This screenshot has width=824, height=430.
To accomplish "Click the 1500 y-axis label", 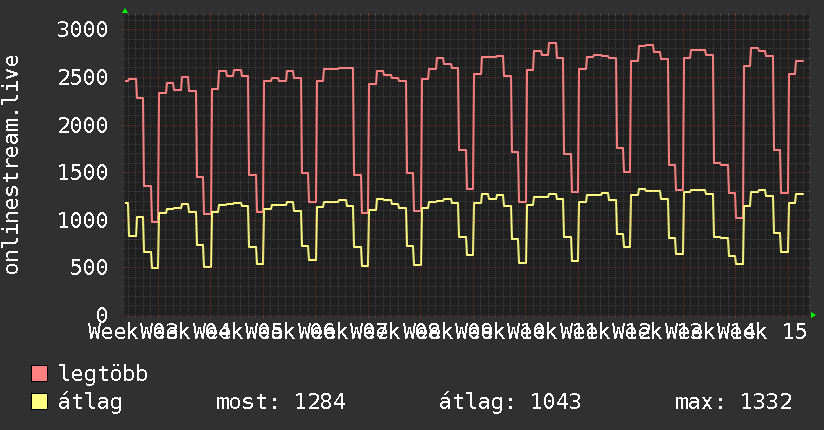I will (83, 172).
